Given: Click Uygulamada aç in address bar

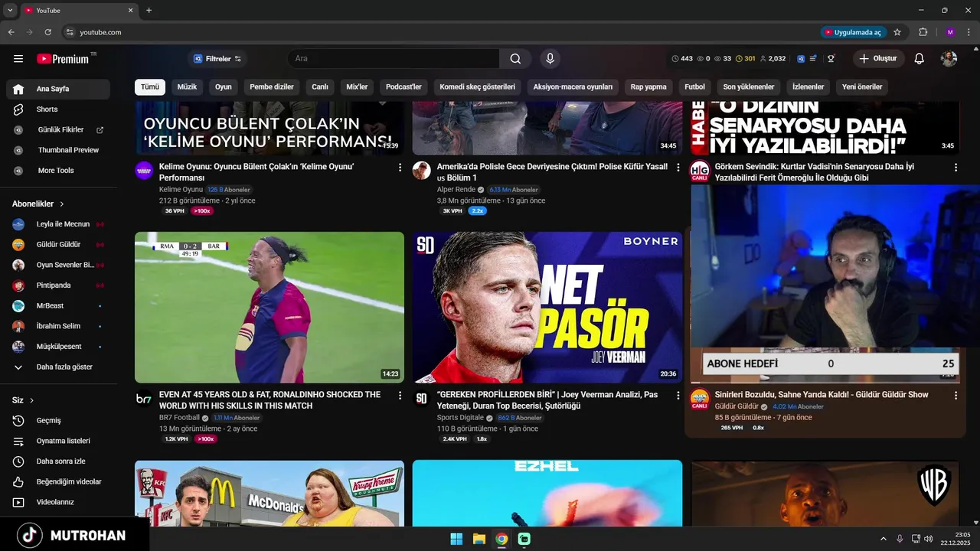Looking at the screenshot, I should click(x=853, y=32).
